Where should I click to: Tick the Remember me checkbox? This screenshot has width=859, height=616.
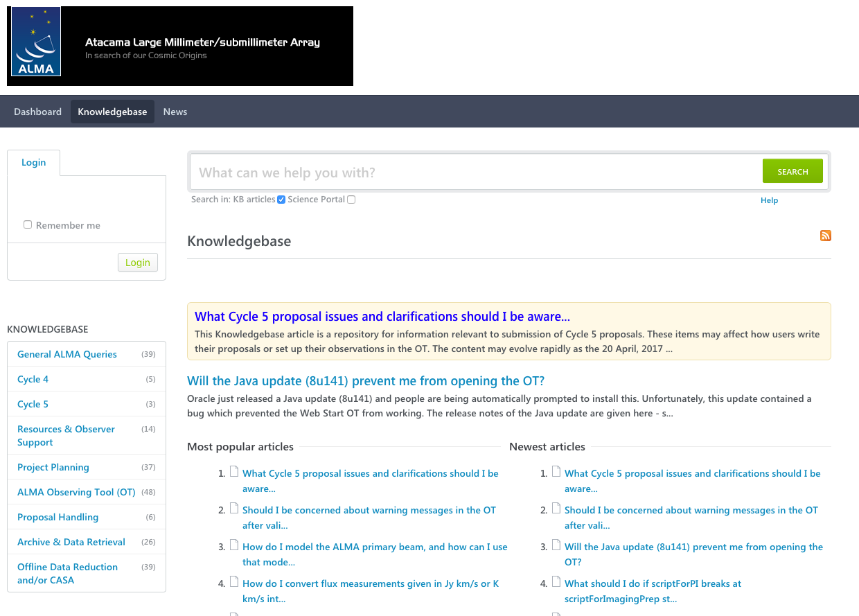click(28, 225)
